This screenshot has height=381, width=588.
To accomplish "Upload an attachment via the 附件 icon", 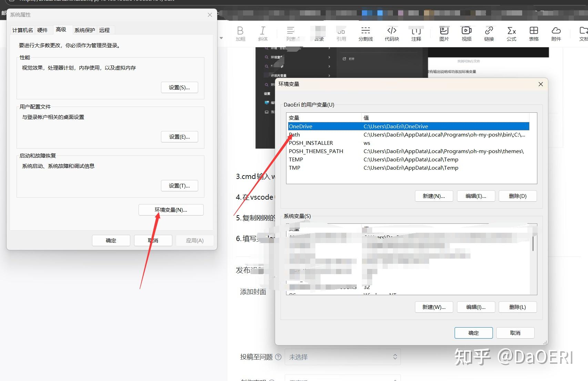I will click(x=556, y=33).
